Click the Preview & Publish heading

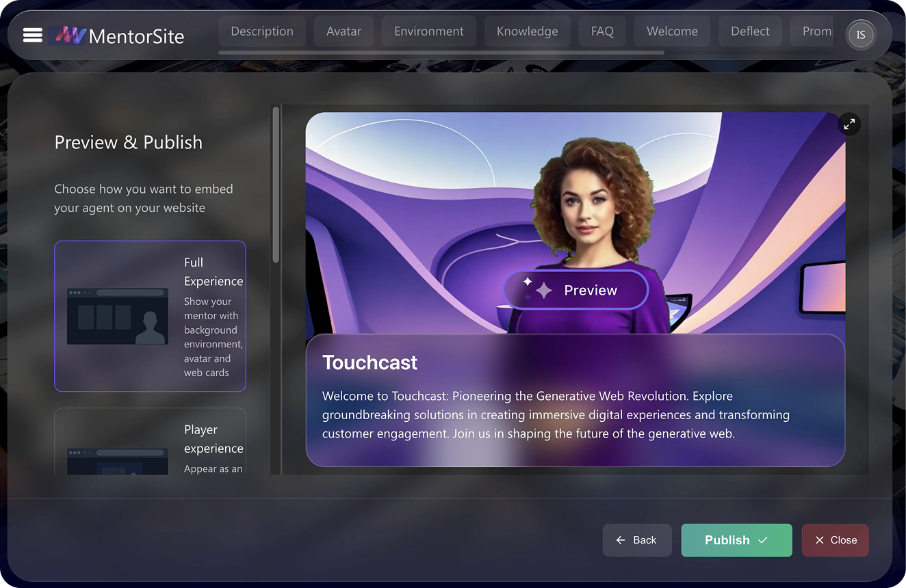129,142
